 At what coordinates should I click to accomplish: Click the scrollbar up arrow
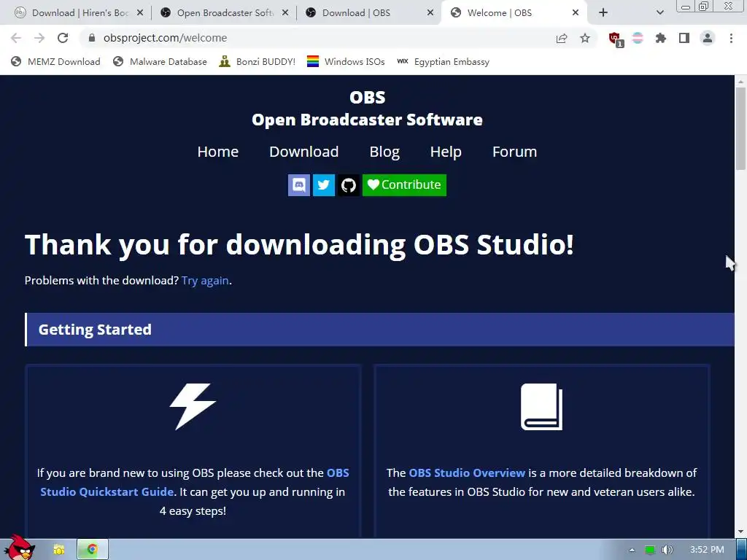(x=740, y=82)
